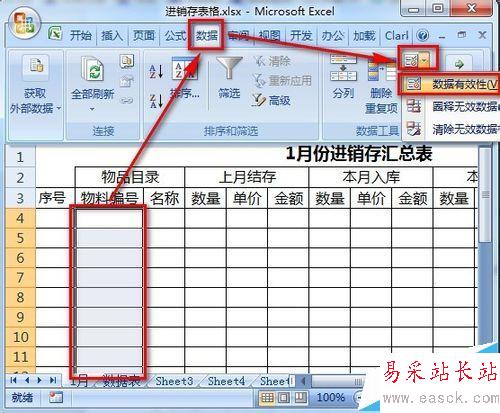Click the 本月入库 merged cell

click(371, 177)
